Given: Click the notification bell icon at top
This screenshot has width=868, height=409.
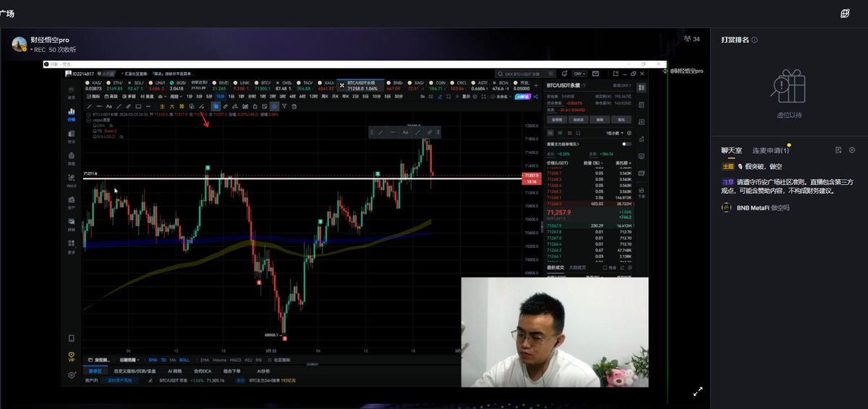Looking at the screenshot, I should pyautogui.click(x=564, y=74).
